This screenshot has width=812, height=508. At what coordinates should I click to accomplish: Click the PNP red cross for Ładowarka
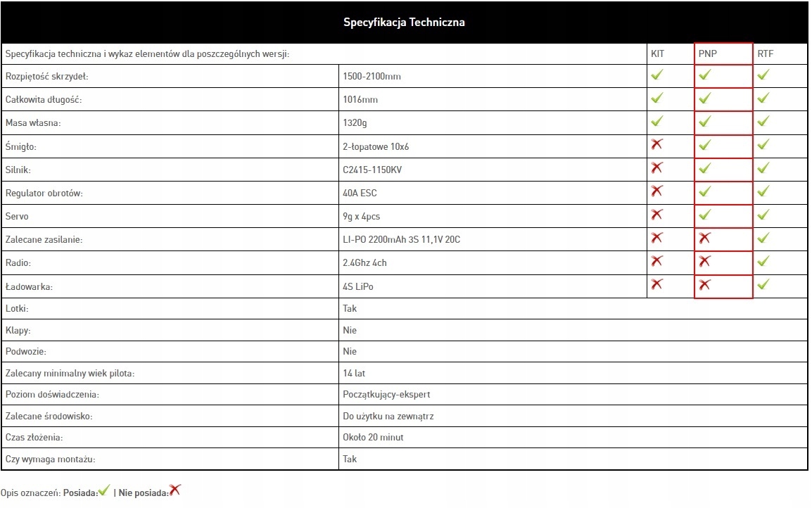pos(705,285)
